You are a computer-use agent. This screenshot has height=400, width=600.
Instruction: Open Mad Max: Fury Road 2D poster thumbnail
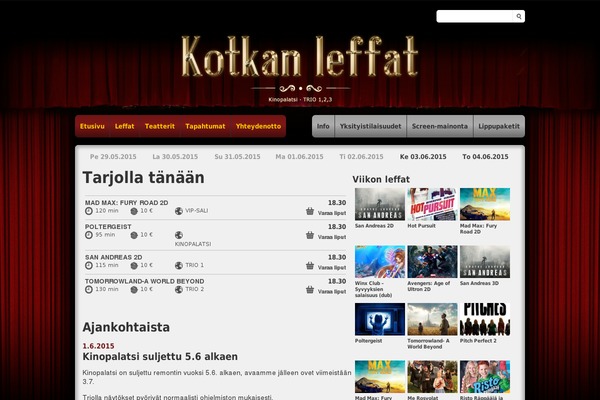pos(485,204)
